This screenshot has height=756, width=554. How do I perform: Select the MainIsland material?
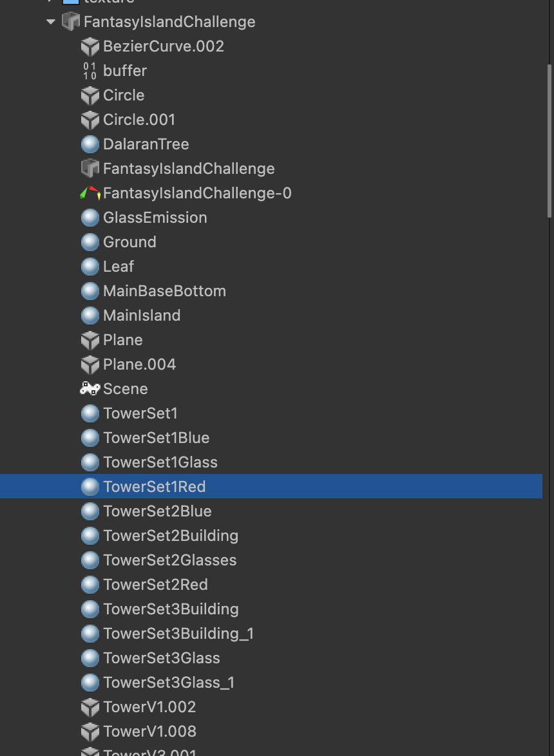click(142, 316)
